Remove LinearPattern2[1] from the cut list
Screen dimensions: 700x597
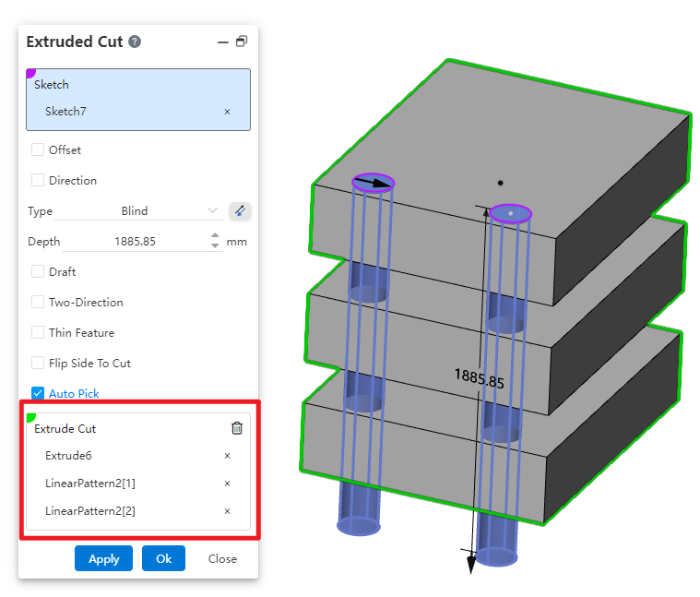[x=227, y=484]
